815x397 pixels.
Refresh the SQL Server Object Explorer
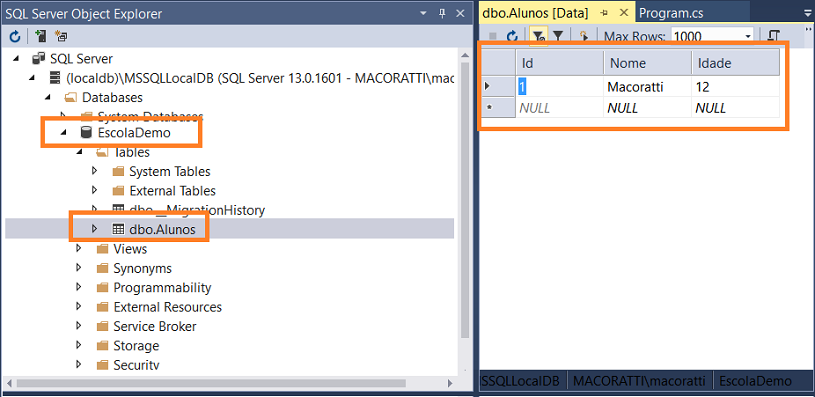[x=15, y=36]
